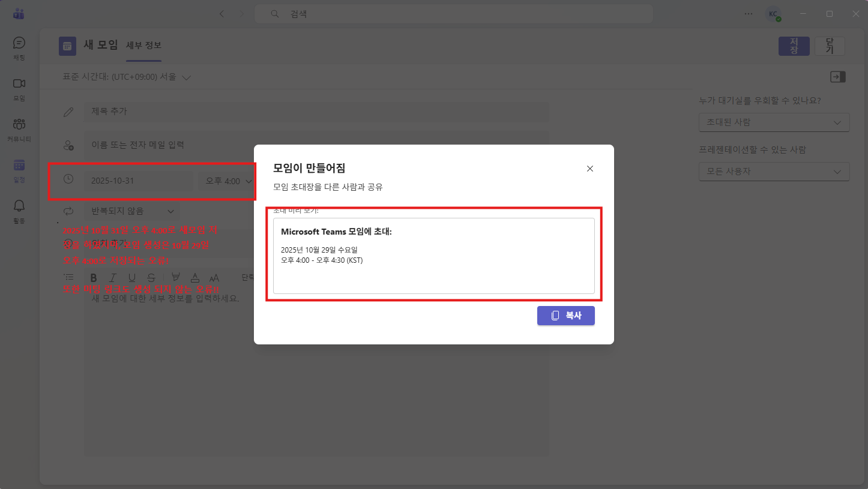Collapse the meeting options side panel

coord(838,77)
